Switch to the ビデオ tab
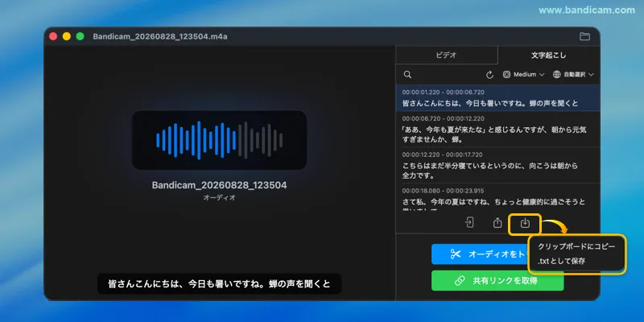This screenshot has width=644, height=322. 446,55
